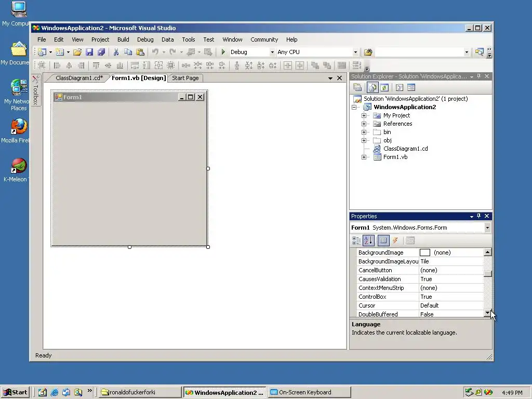Click the Align to Grid layout icon

coord(42,65)
